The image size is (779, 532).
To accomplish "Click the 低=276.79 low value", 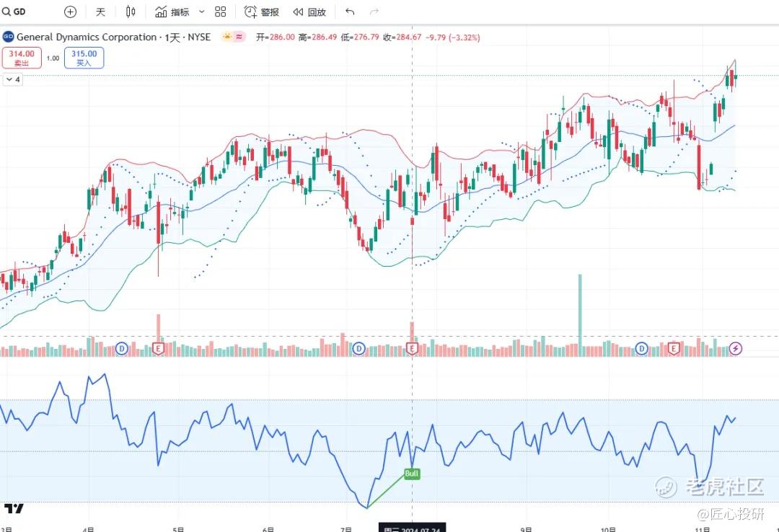I will tap(360, 37).
